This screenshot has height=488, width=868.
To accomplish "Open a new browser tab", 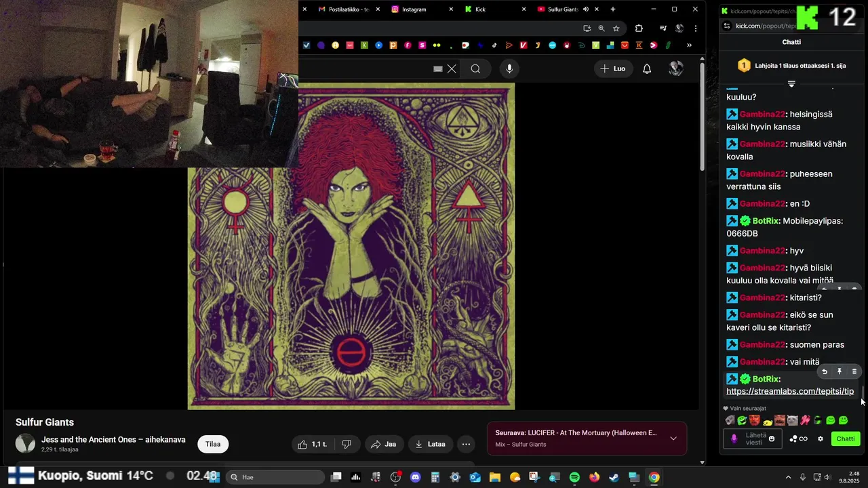I will pos(613,9).
